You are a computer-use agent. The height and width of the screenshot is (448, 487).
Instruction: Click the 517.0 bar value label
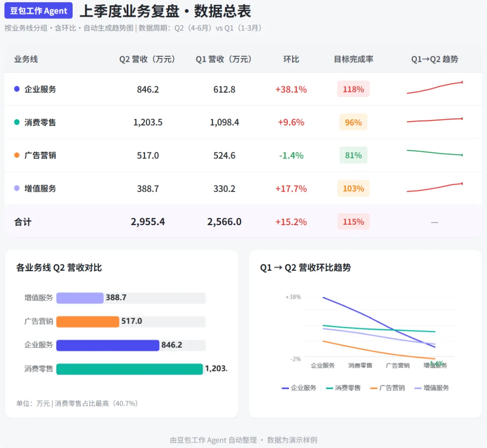[x=132, y=321]
